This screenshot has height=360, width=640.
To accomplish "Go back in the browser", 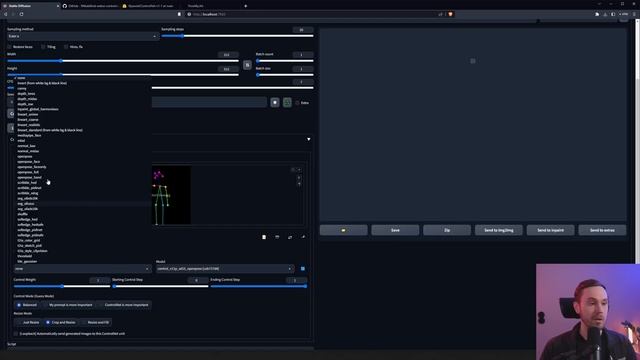I will [6, 14].
